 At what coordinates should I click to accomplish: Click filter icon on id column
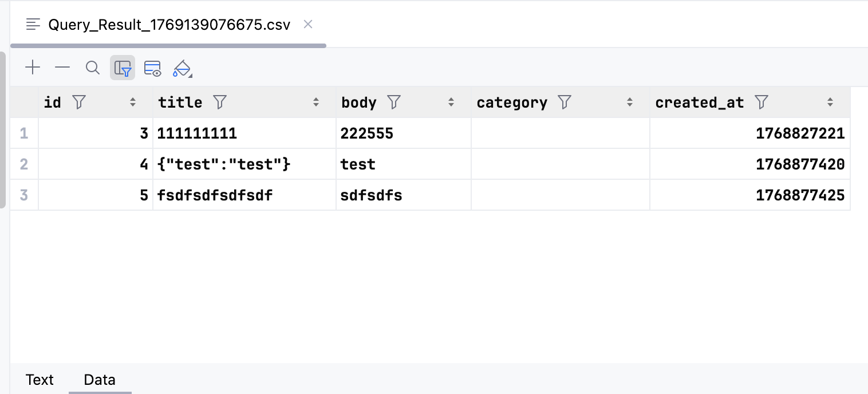(x=79, y=103)
